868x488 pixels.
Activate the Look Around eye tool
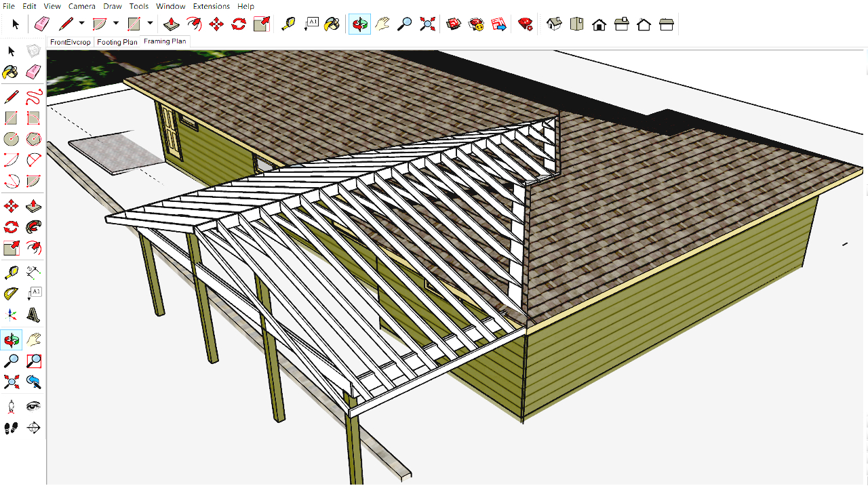click(x=33, y=407)
